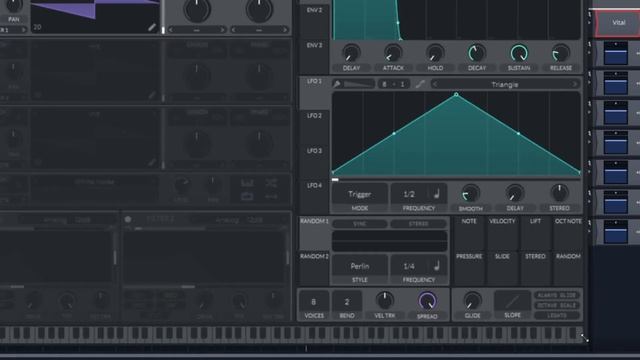The height and width of the screenshot is (360, 640).
Task: Click the envelope ATTACK knob
Action: click(x=393, y=53)
